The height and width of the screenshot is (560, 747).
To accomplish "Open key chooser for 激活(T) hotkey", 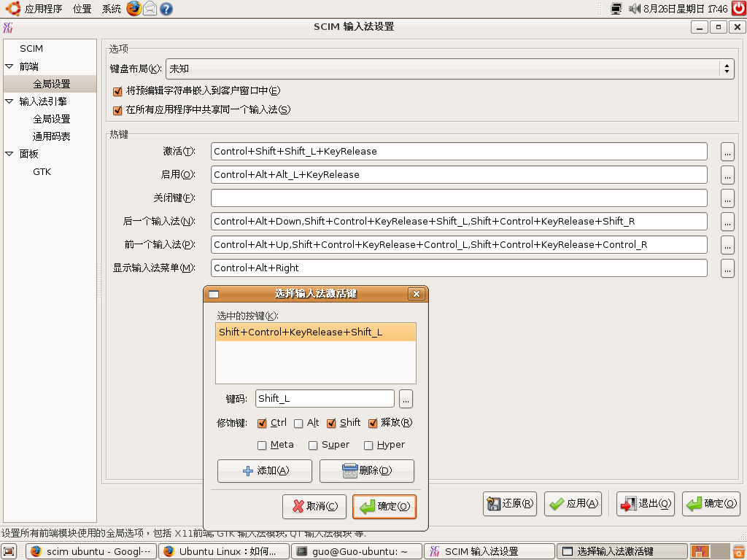I will coord(727,152).
